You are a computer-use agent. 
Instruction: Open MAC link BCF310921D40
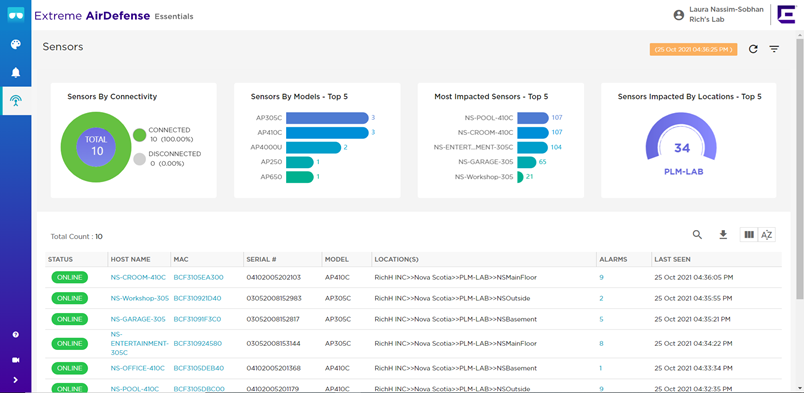coord(197,298)
